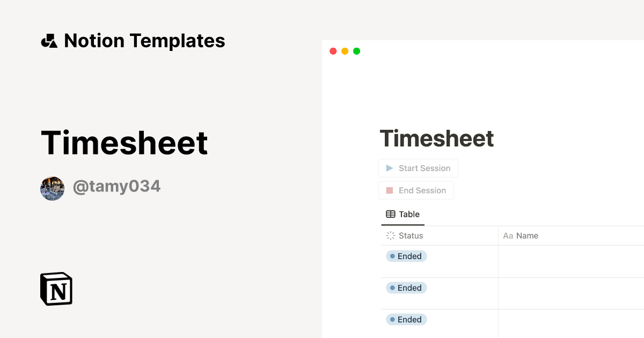Click the Timesheet page title
This screenshot has width=644, height=338.
(x=437, y=138)
